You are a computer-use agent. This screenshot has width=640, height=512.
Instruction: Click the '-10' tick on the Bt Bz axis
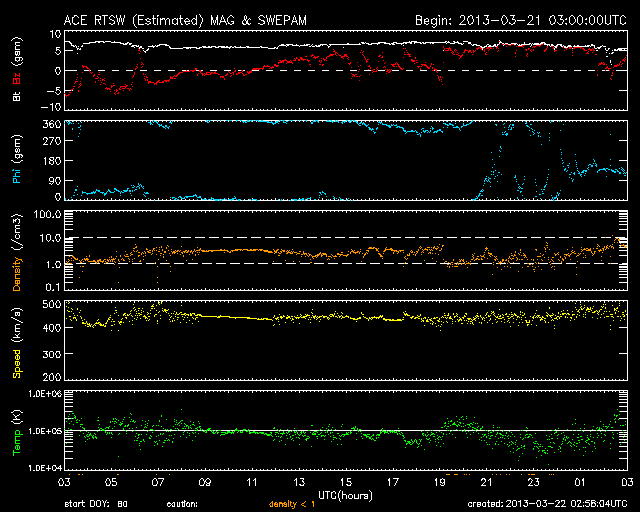pyautogui.click(x=51, y=107)
